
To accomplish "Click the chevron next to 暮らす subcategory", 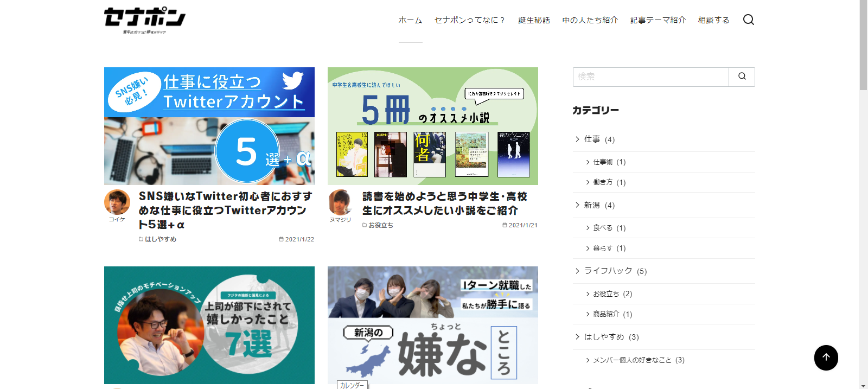I will tap(588, 248).
